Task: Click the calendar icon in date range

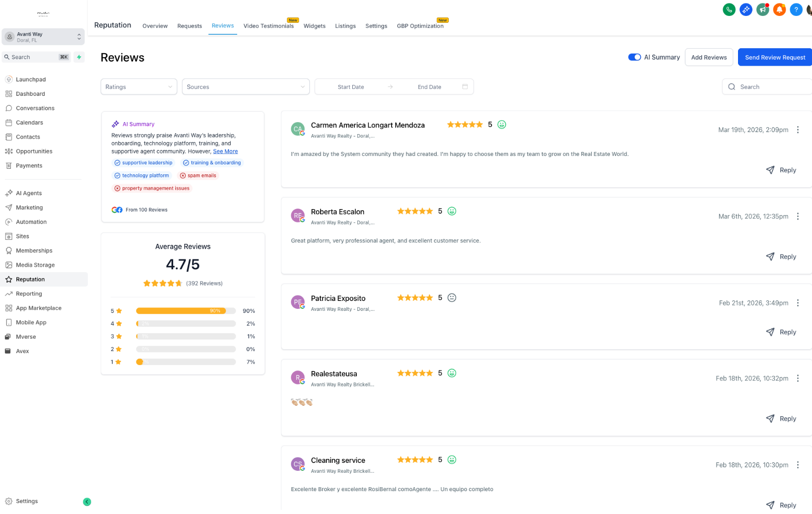Action: (465, 87)
